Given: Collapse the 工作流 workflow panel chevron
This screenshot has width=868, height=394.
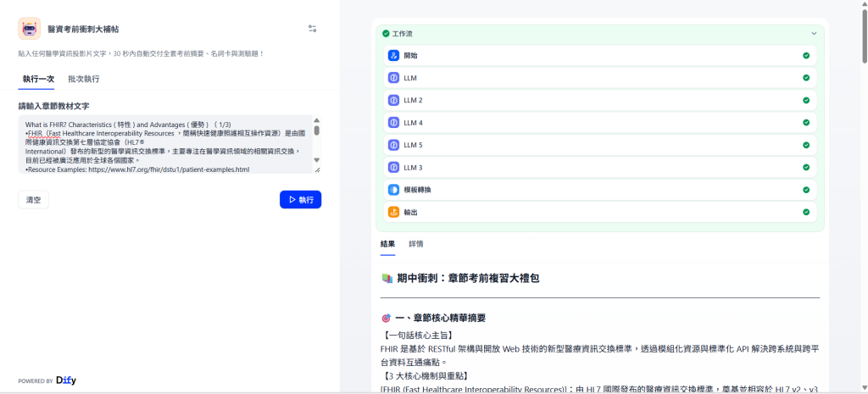Looking at the screenshot, I should (814, 33).
